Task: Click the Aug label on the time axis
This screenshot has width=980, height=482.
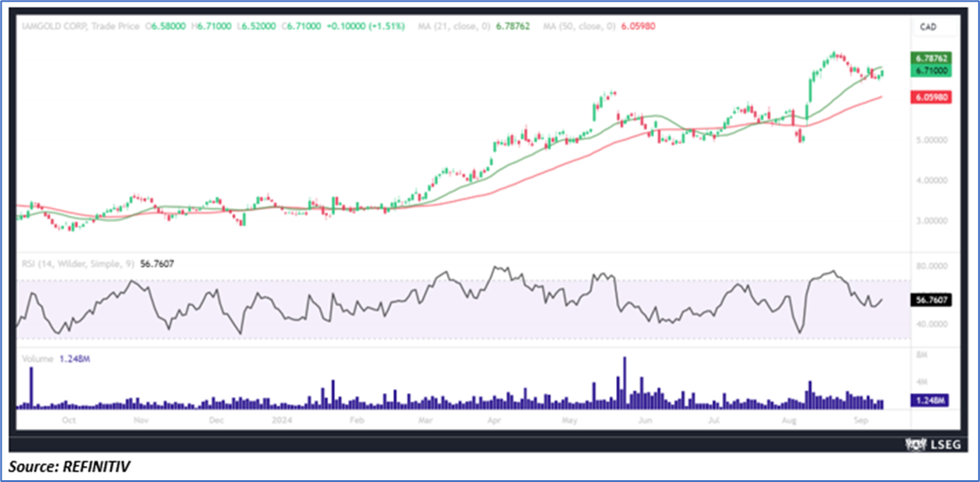Action: pos(789,420)
